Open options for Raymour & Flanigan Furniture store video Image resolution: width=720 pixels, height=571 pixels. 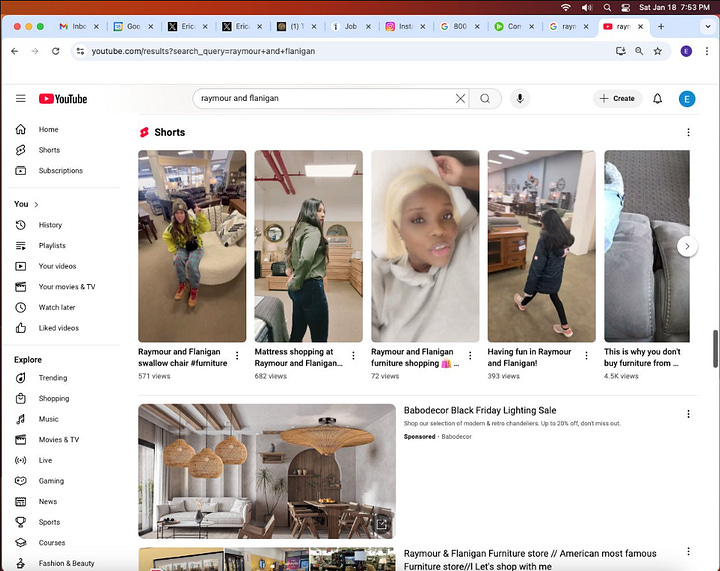688,552
